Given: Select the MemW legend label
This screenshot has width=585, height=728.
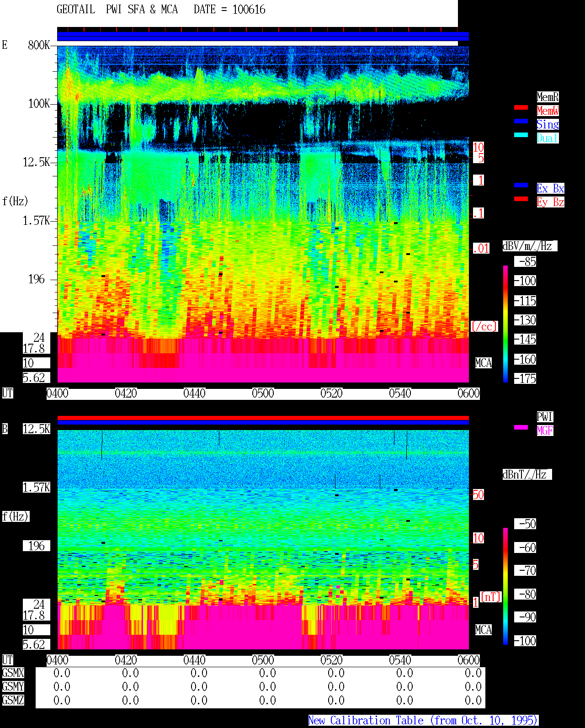Looking at the screenshot, I should [548, 111].
